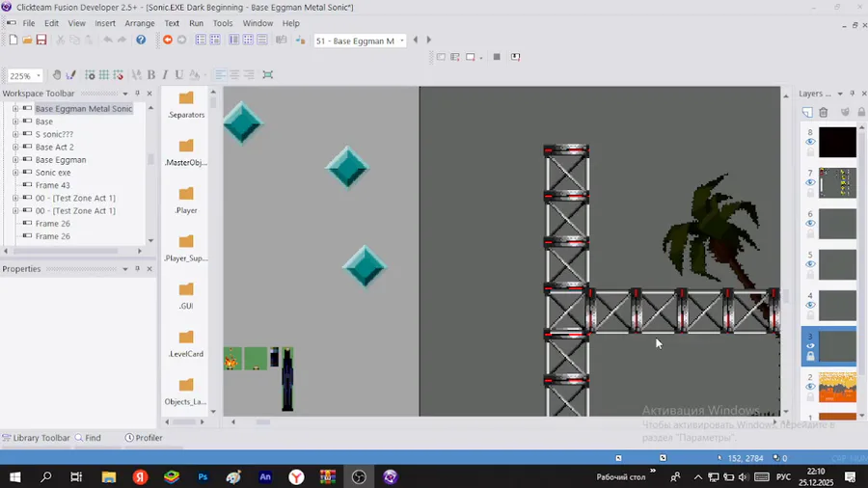Switch to the Profiler tab

[x=144, y=438]
